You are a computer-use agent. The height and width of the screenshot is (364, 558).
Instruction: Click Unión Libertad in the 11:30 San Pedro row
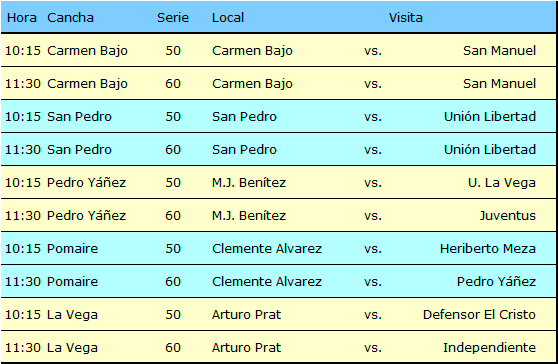(x=490, y=149)
